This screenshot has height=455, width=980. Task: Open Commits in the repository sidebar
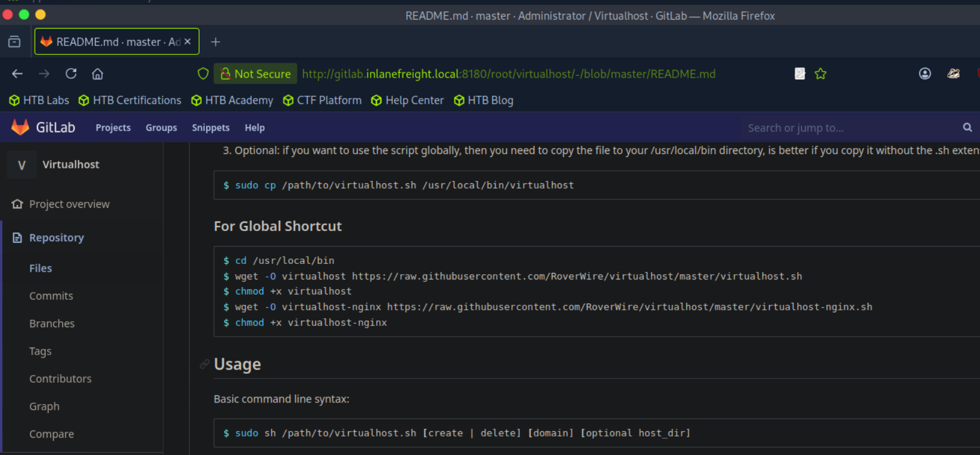[x=51, y=296]
